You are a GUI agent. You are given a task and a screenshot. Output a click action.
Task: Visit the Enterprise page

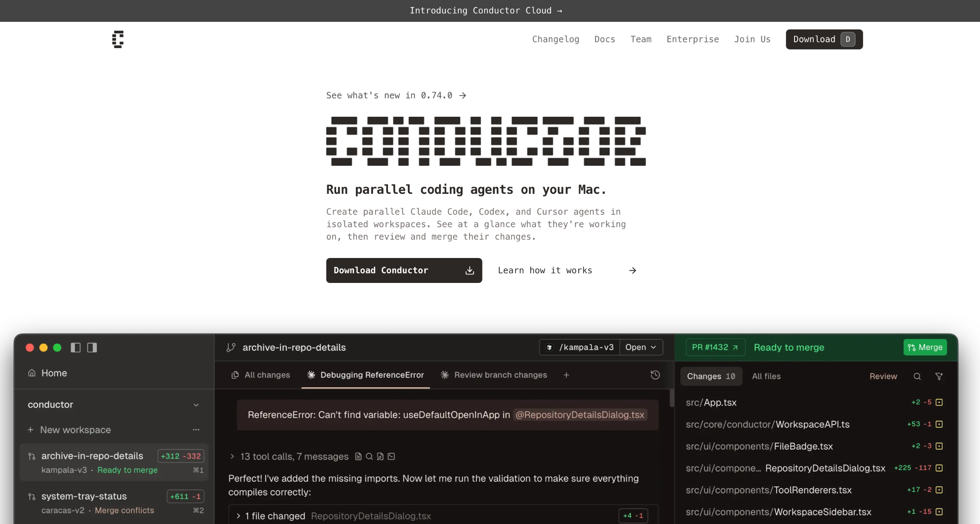(692, 39)
